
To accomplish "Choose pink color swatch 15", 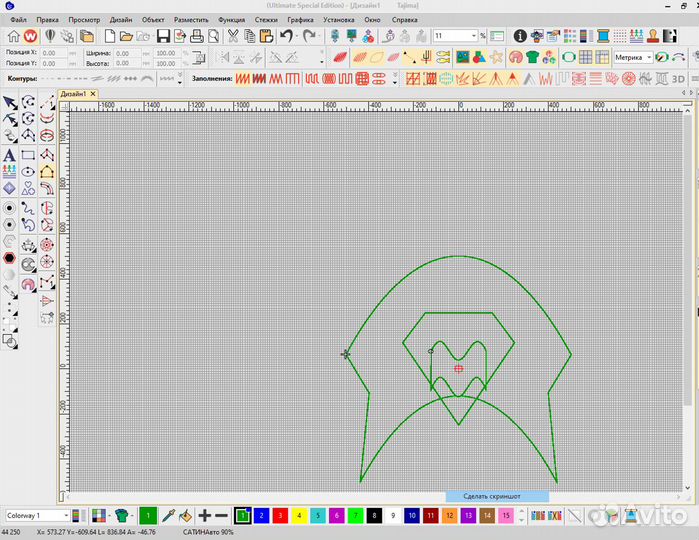I will (506, 516).
